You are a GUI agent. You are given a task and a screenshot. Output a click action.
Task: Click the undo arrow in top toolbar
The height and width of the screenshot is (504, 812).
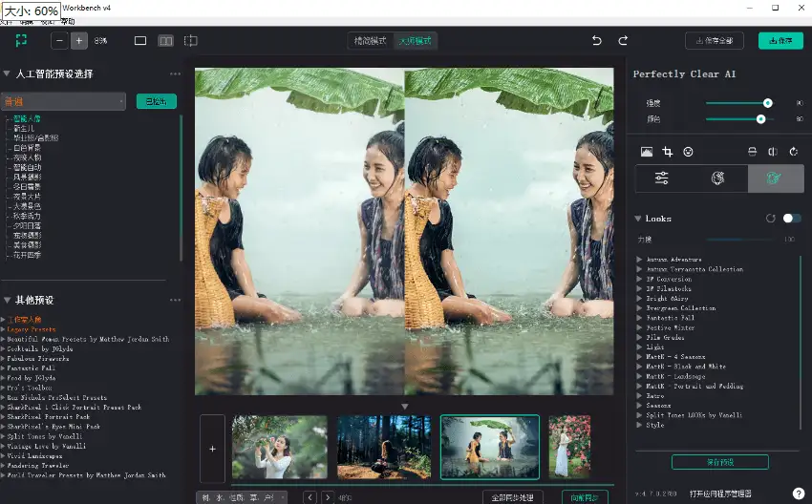[x=597, y=41]
